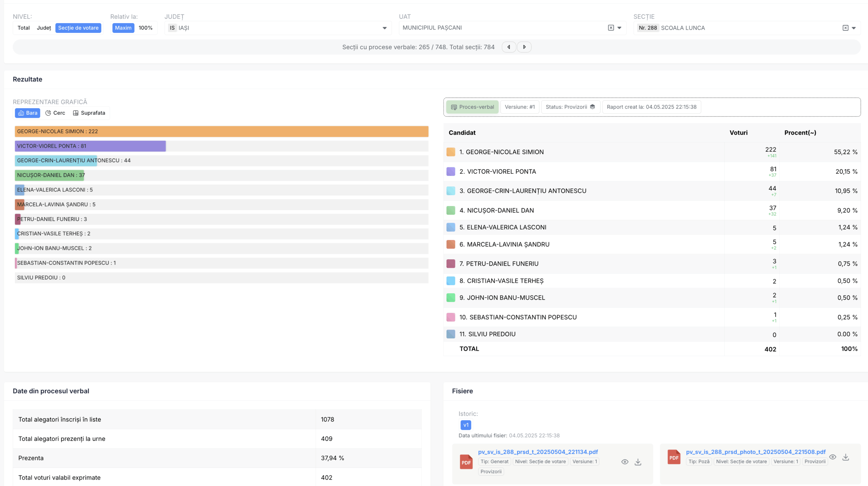Select the v1 history version badge

pyautogui.click(x=466, y=425)
